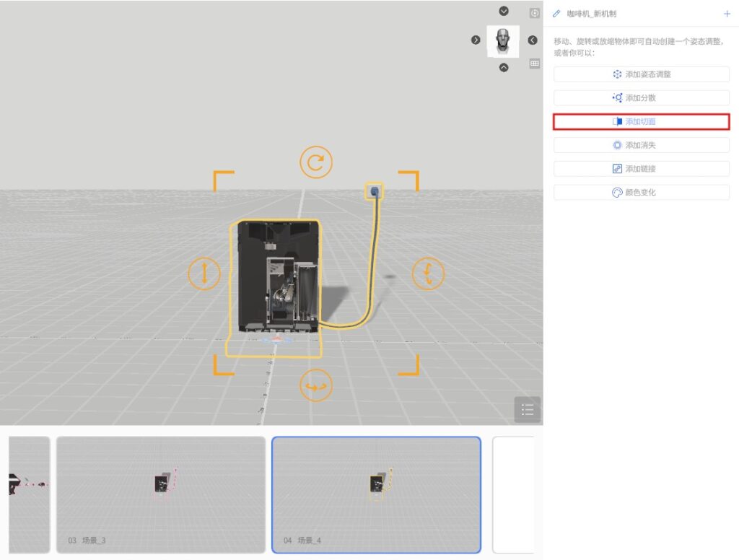
Task: Click the tilt rotation gizmo right of model
Action: pyautogui.click(x=428, y=274)
